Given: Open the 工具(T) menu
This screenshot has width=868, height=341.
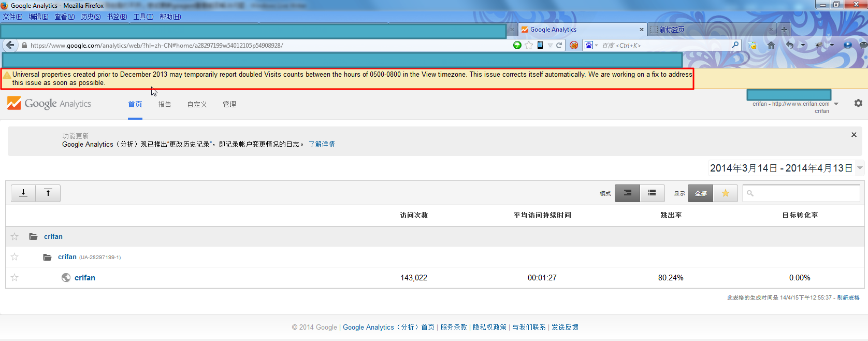Looking at the screenshot, I should pos(143,17).
